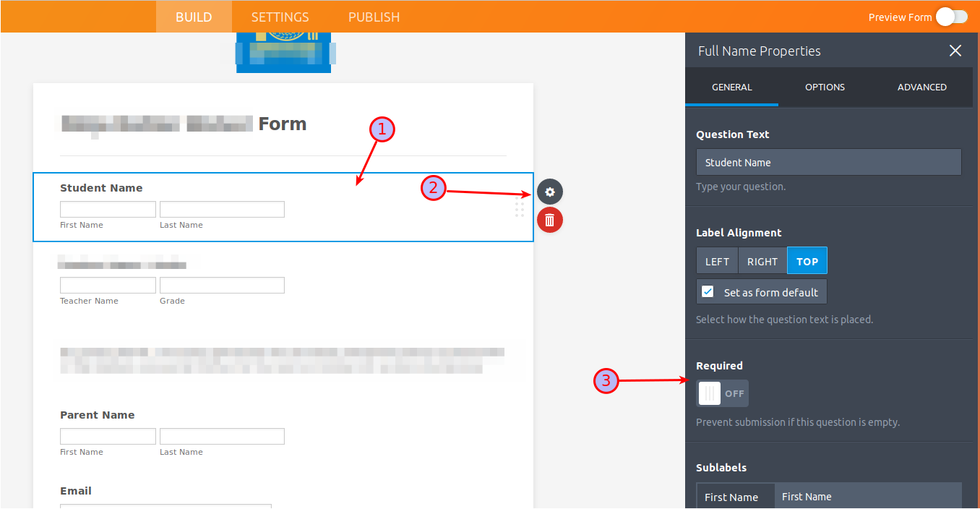Go to the SETTINGS top tab
This screenshot has height=509, width=980.
pos(280,17)
